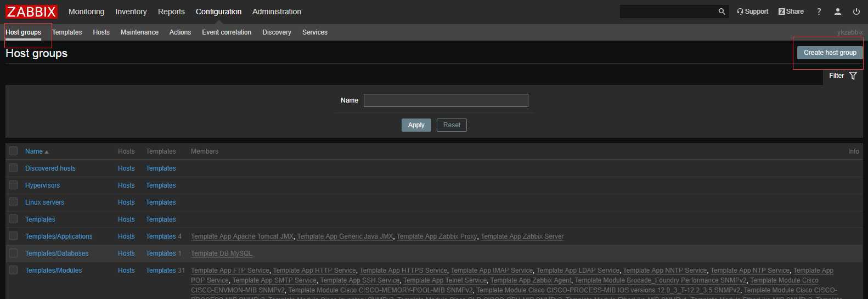Viewport: 868px width, 299px height.
Task: Open Template App SSH Service
Action: click(x=360, y=280)
